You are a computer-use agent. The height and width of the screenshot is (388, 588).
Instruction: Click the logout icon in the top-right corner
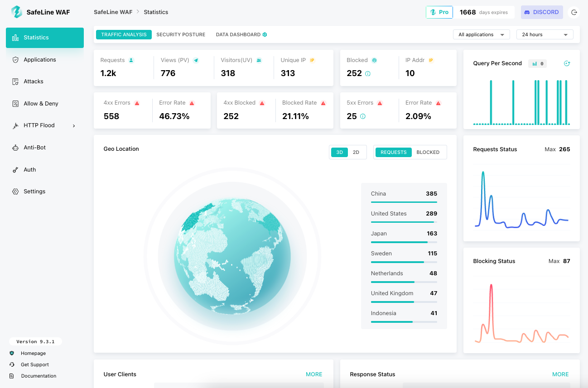click(574, 12)
